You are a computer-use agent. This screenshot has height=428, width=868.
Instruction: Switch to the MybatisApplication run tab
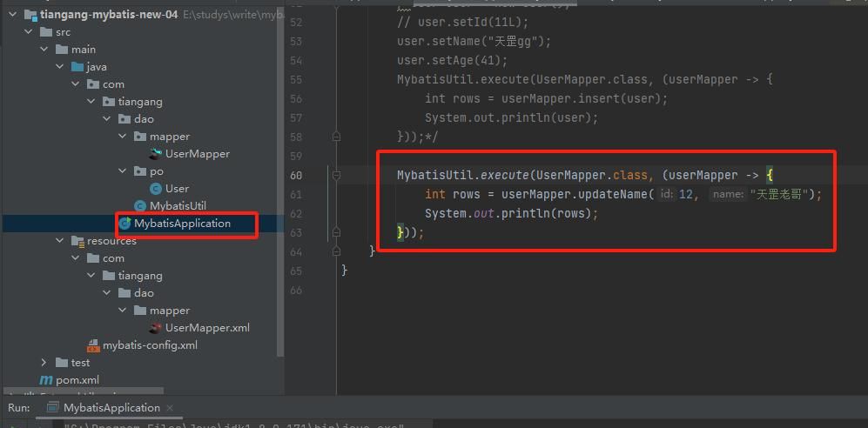coord(111,408)
